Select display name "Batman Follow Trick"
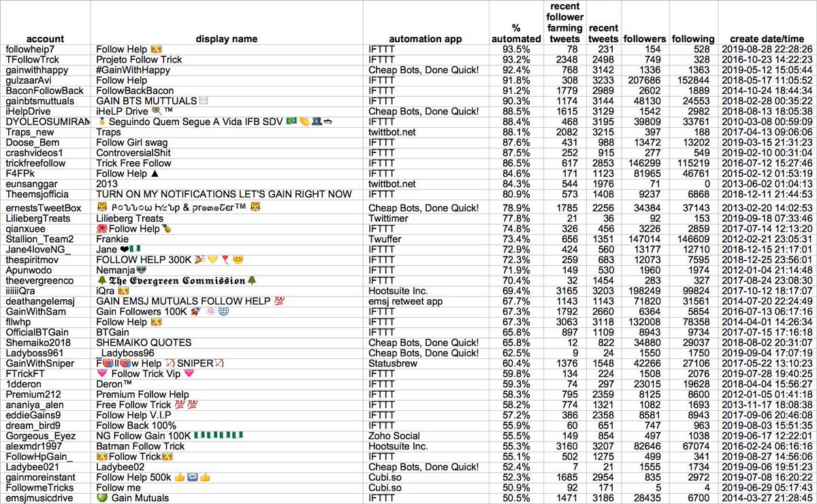817x504 pixels. tap(140, 446)
